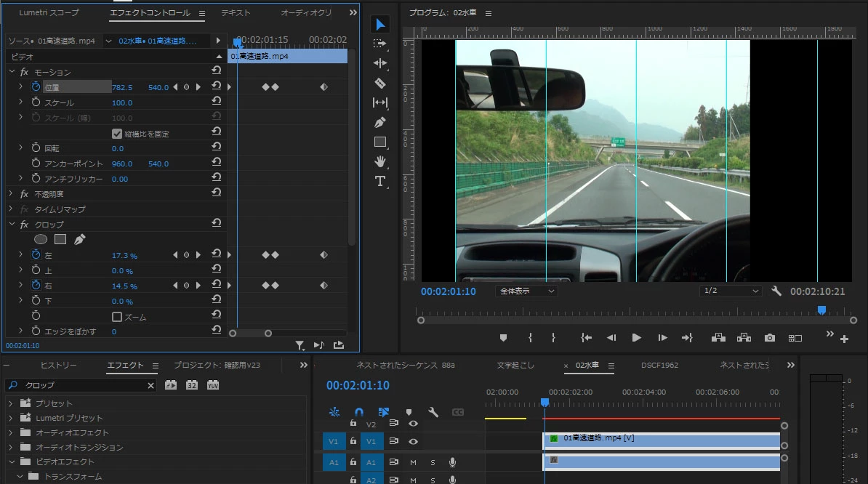Viewport: 868px width, 484px height.
Task: Solo the A1 audio track
Action: [433, 462]
